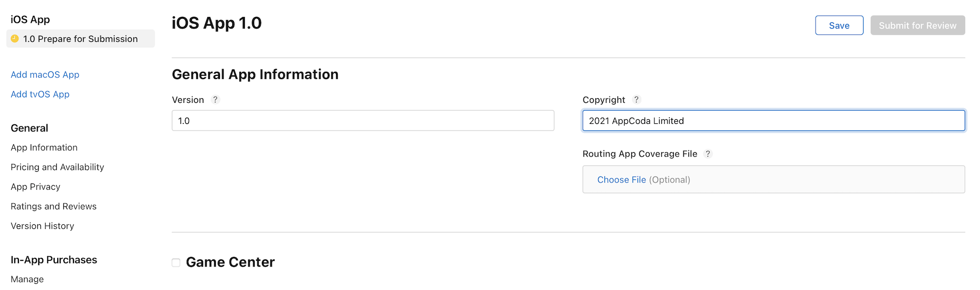Enable the Game Center checkbox
This screenshot has height=290, width=980.
tap(176, 262)
